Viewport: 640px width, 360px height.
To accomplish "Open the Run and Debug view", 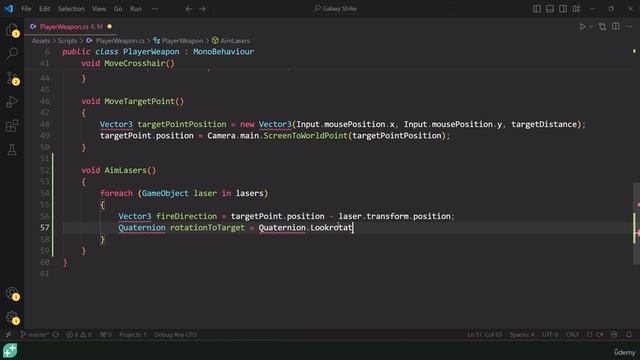I will coord(12,102).
